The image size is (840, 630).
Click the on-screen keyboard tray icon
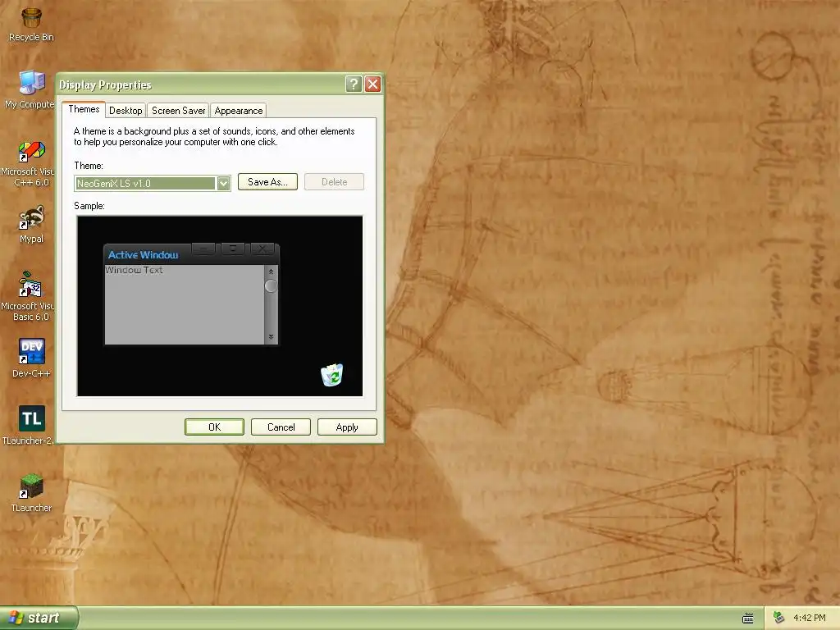[748, 619]
